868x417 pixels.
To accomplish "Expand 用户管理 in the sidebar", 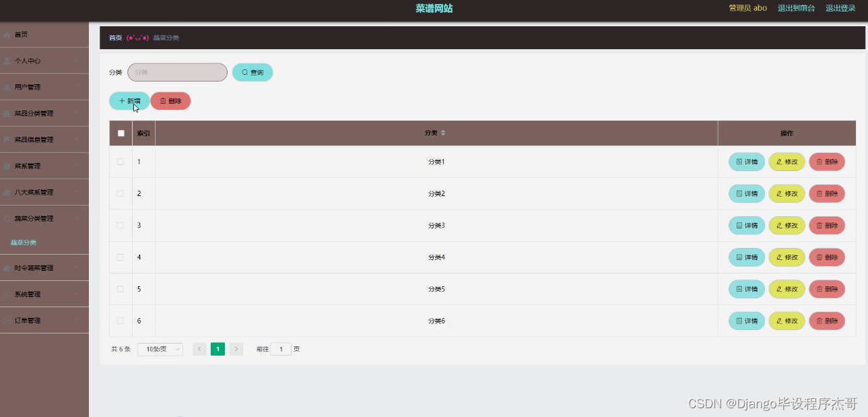I will tap(44, 87).
